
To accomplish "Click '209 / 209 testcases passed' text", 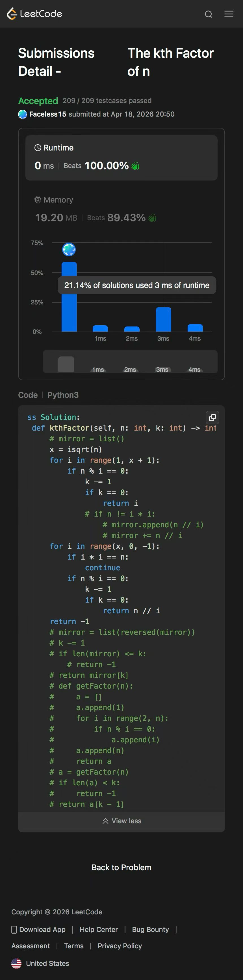I will (107, 100).
